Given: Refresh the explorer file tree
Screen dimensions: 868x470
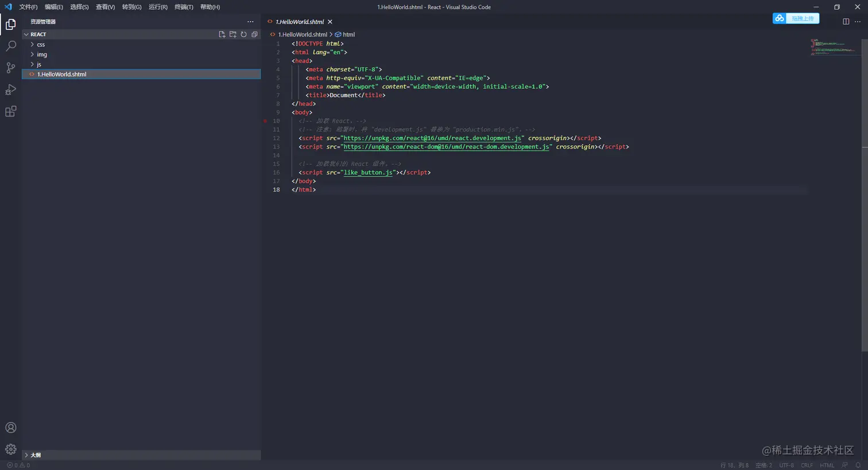Looking at the screenshot, I should [x=243, y=34].
